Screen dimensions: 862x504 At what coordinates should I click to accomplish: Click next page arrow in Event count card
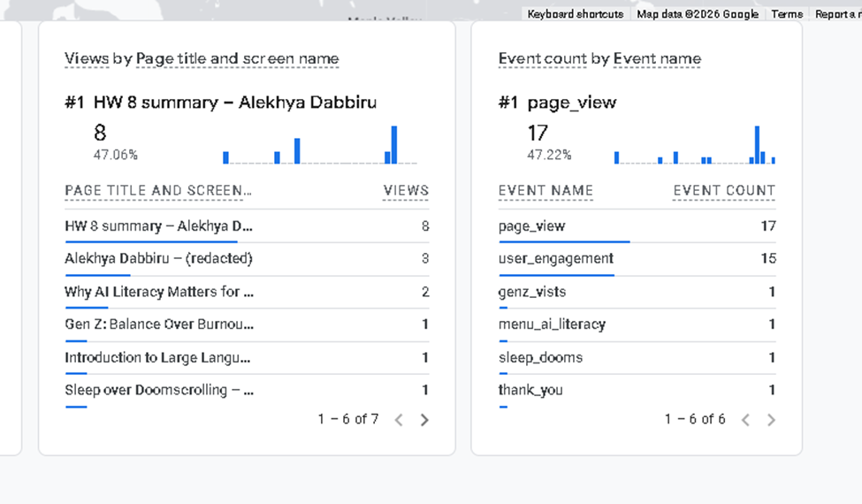pyautogui.click(x=771, y=420)
